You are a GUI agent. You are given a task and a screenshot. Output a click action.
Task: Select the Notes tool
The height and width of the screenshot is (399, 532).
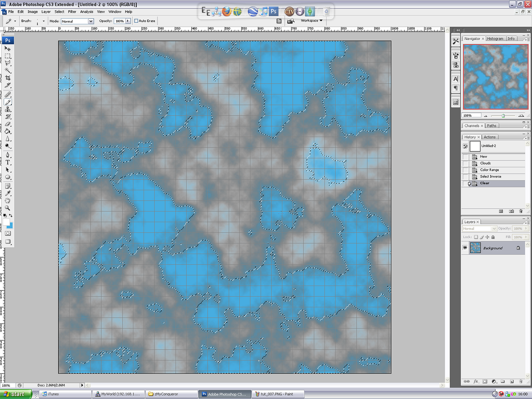(7, 186)
